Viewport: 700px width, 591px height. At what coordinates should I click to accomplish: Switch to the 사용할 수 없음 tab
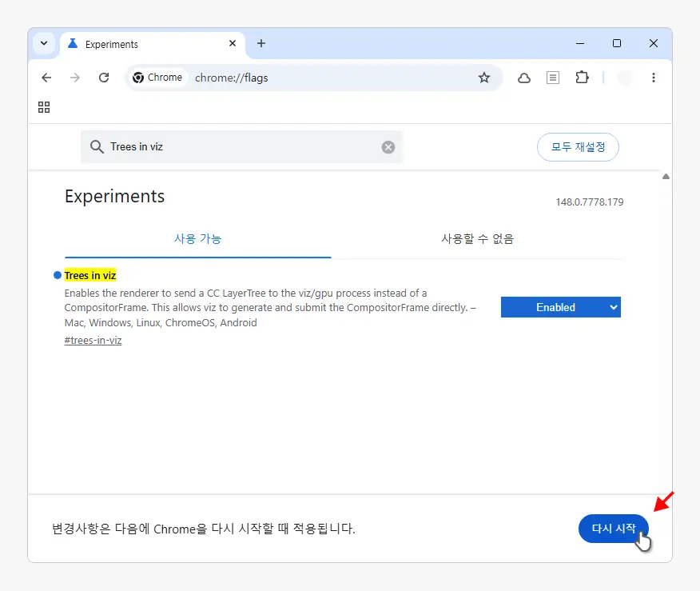[x=477, y=238]
